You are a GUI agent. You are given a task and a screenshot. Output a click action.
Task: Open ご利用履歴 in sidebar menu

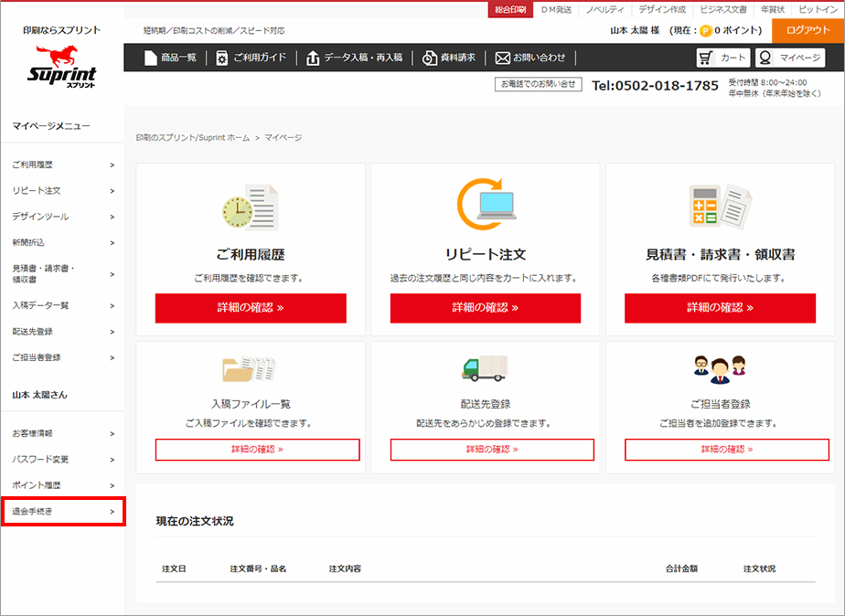click(62, 165)
